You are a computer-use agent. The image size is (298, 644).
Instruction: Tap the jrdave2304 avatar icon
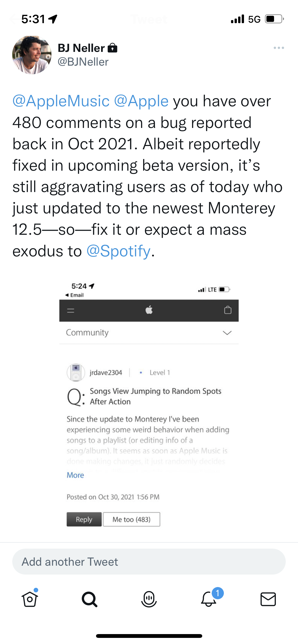click(x=76, y=372)
